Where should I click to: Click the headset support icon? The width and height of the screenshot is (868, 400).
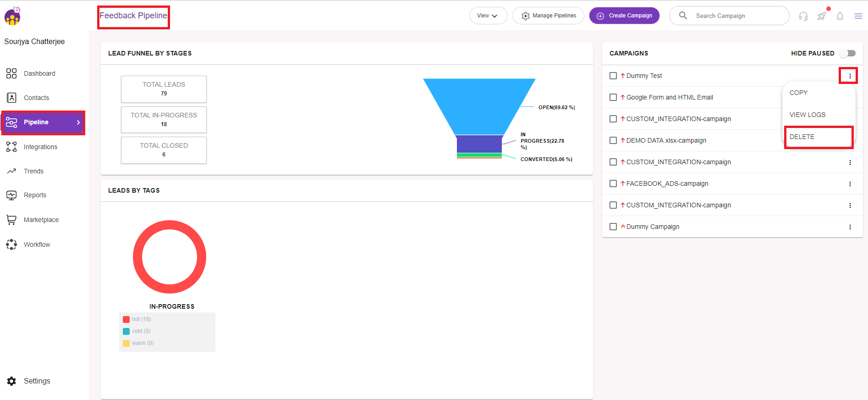click(x=803, y=16)
